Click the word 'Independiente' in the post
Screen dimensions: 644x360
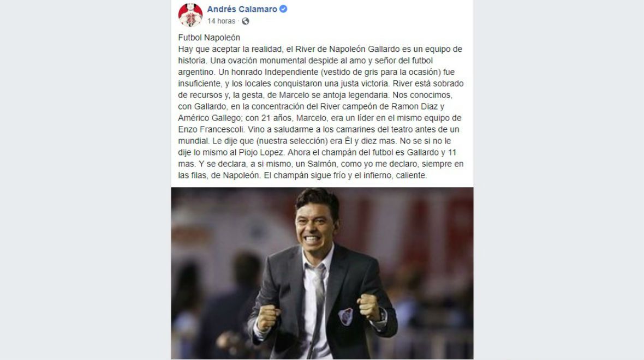(x=291, y=72)
